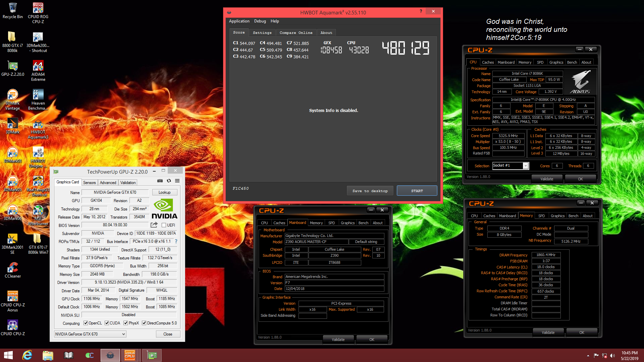Open GTX 670 i7 8086k Win7 folder

point(38,244)
